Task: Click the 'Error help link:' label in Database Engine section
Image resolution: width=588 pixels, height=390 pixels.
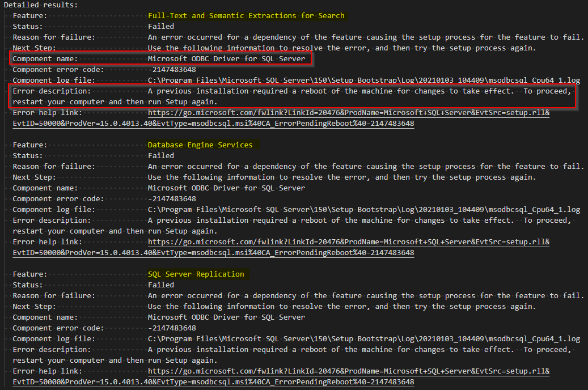Action: pos(47,242)
